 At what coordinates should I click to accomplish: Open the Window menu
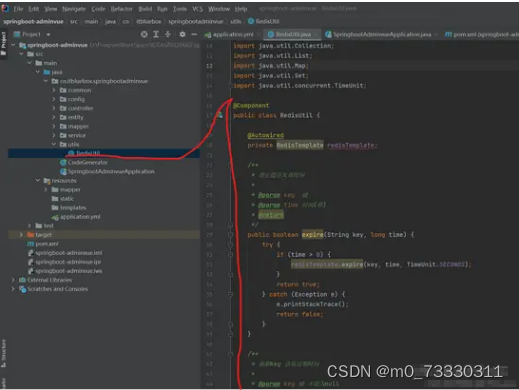click(x=219, y=9)
